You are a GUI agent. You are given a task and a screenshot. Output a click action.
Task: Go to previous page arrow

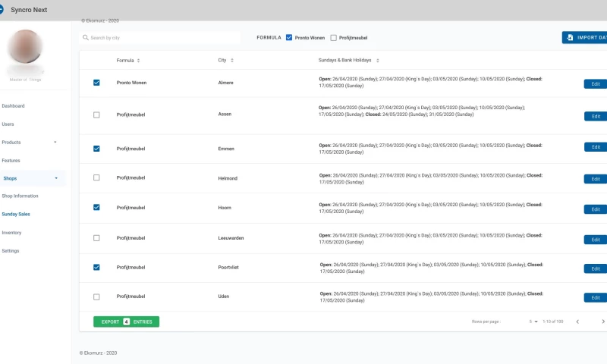coord(577,322)
